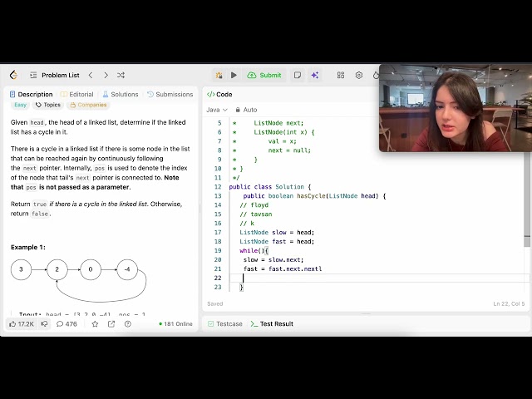Open comments showing 476

pyautogui.click(x=66, y=324)
